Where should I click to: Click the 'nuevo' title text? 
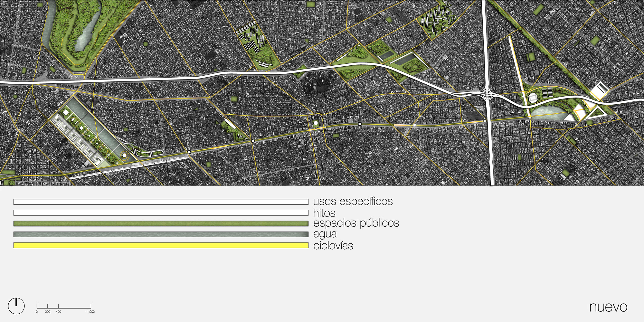[608, 307]
